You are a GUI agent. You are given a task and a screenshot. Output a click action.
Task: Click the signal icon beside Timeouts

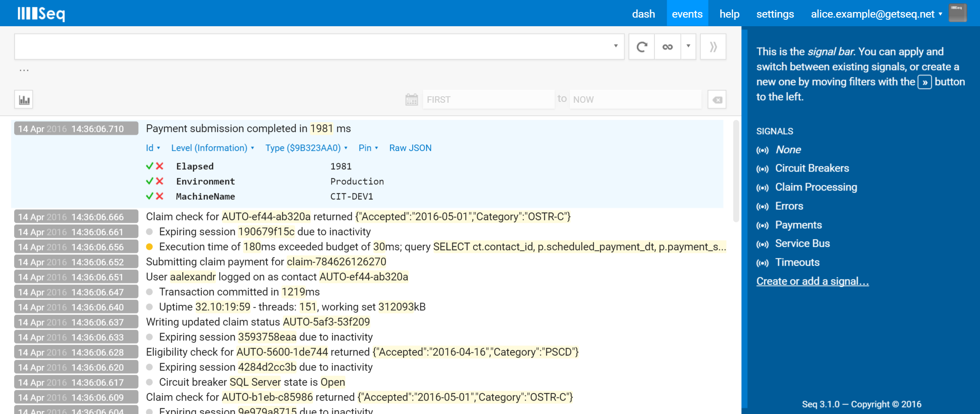point(762,263)
